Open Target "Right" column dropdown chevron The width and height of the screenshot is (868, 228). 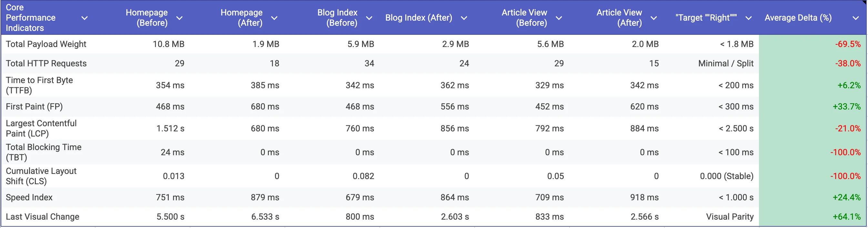click(x=749, y=18)
